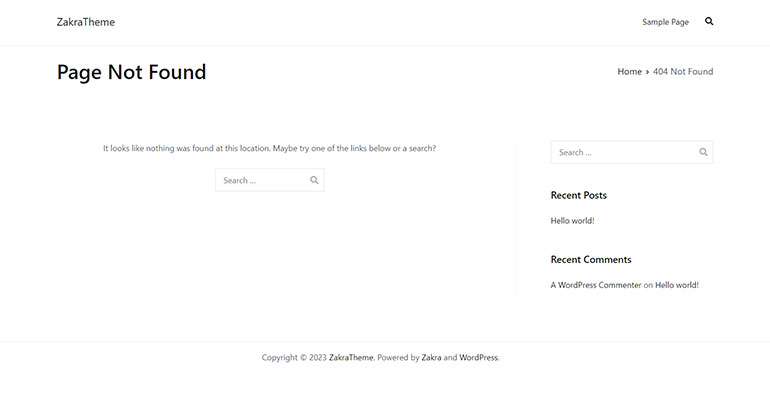Click the magnifier icon in the sidebar search box
This screenshot has width=770, height=400.
[703, 152]
